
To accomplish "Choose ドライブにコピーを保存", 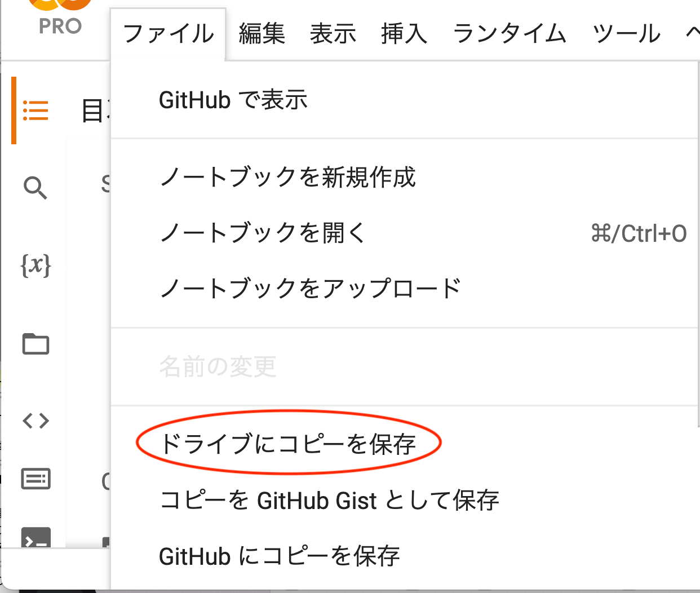I will coord(405,444).
